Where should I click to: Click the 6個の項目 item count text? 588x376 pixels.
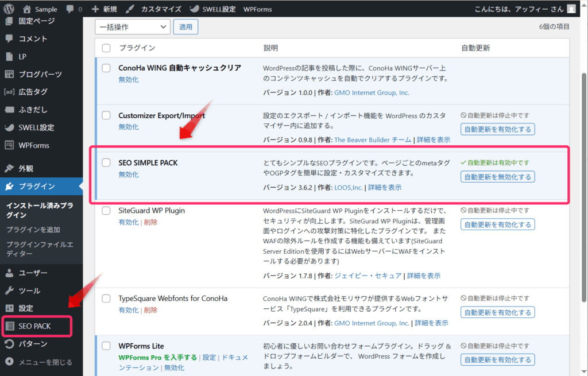[554, 26]
